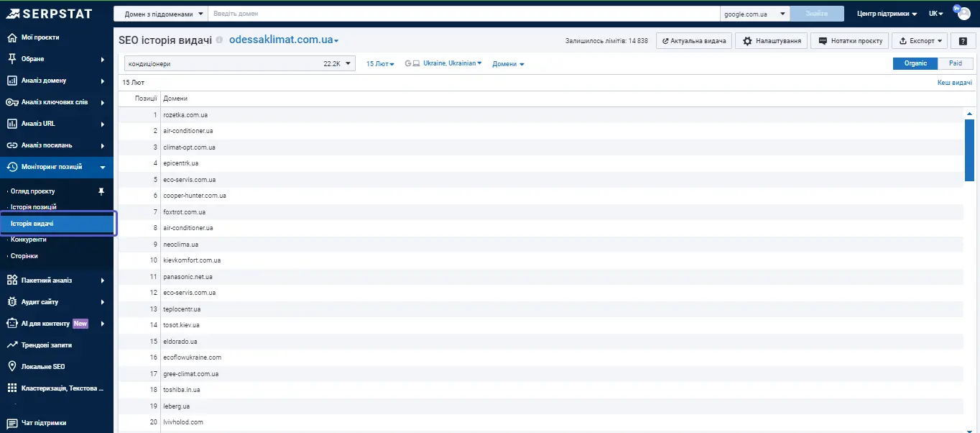Screen dimensions: 980x433
Task: Click the info icon beside SEO історія видачі
Action: click(219, 41)
